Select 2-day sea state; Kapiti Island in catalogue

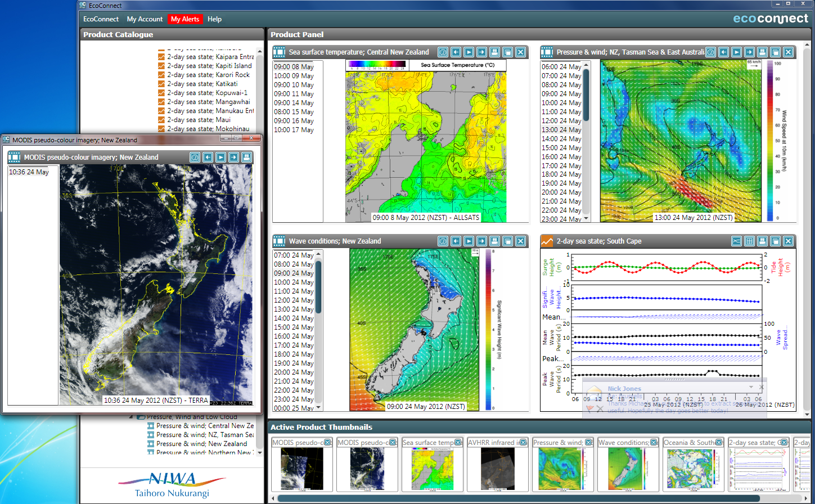click(209, 66)
